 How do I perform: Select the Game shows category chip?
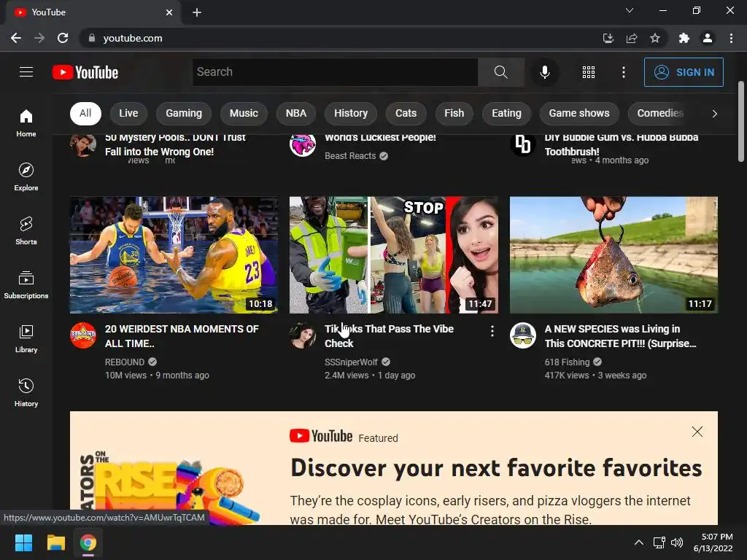[x=578, y=113]
